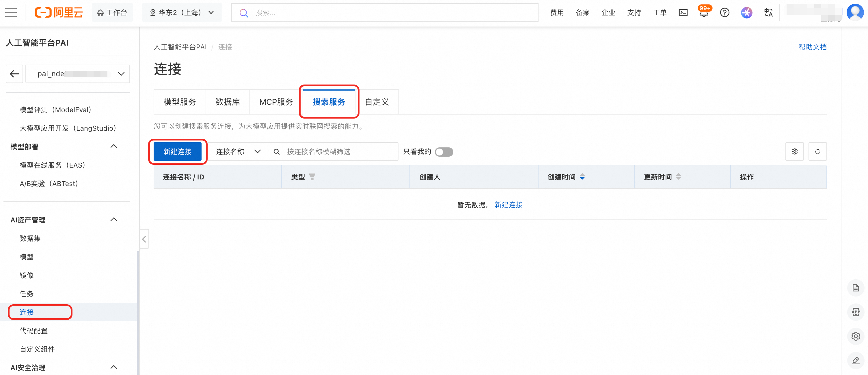Click the help question mark icon
Viewport: 868px width, 375px height.
tap(724, 12)
